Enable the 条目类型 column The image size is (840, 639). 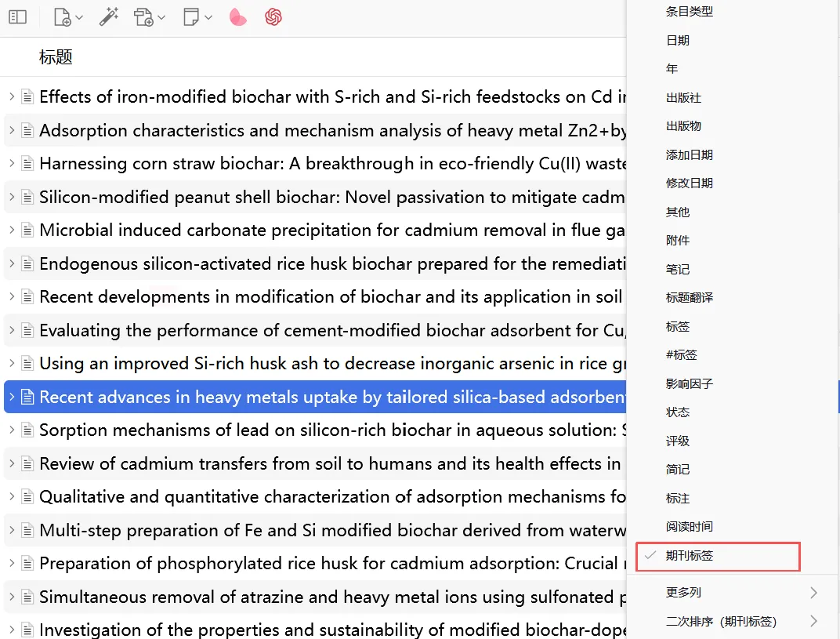(x=689, y=11)
